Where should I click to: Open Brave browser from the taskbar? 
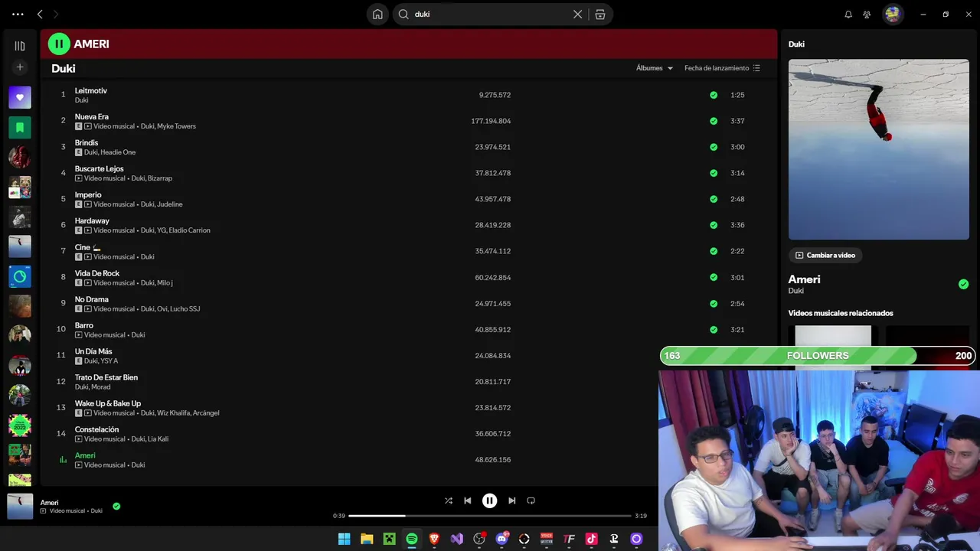point(434,539)
